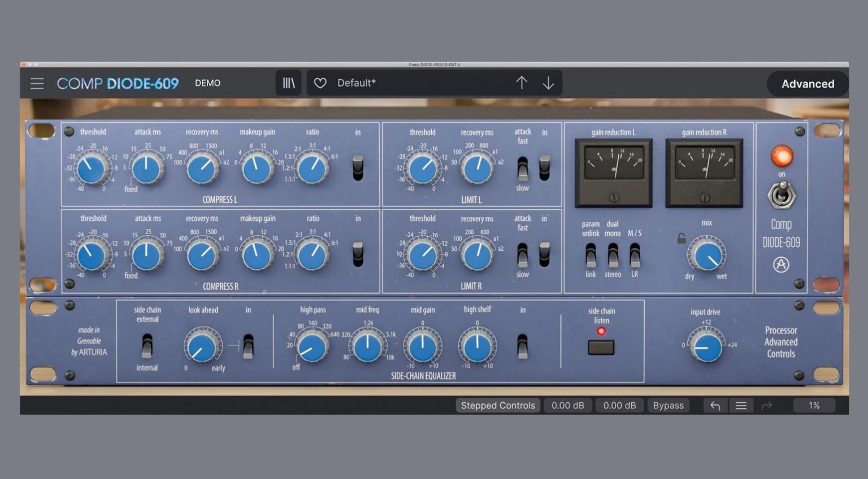The image size is (868, 479).
Task: Click the Arturia logo on the faceplate
Action: 781,264
